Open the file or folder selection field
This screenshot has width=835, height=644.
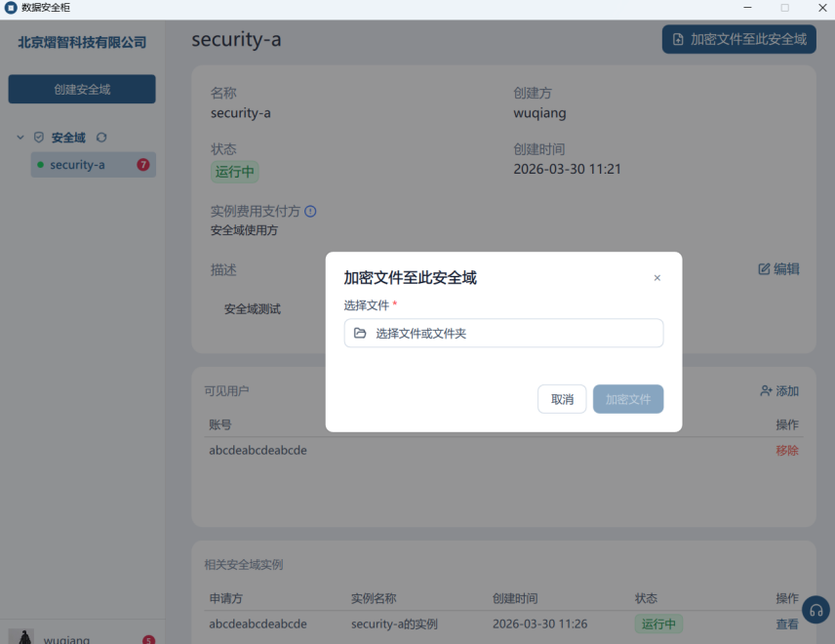[503, 333]
